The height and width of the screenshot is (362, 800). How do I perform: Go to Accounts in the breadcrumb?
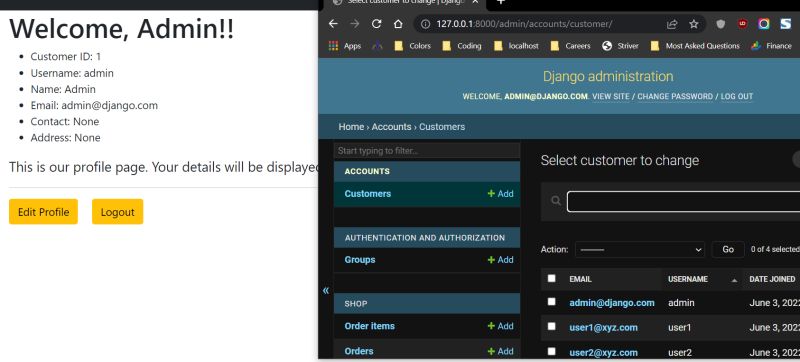(391, 126)
